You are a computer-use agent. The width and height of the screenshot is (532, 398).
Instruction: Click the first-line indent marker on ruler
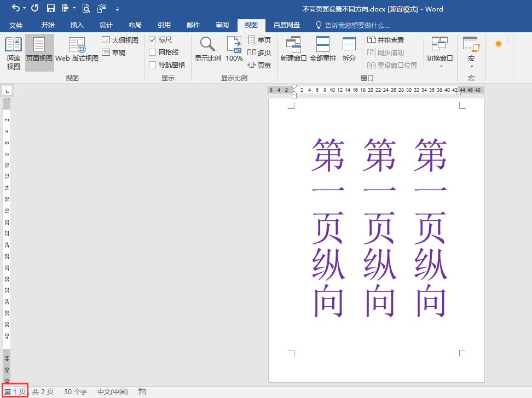[x=294, y=87]
